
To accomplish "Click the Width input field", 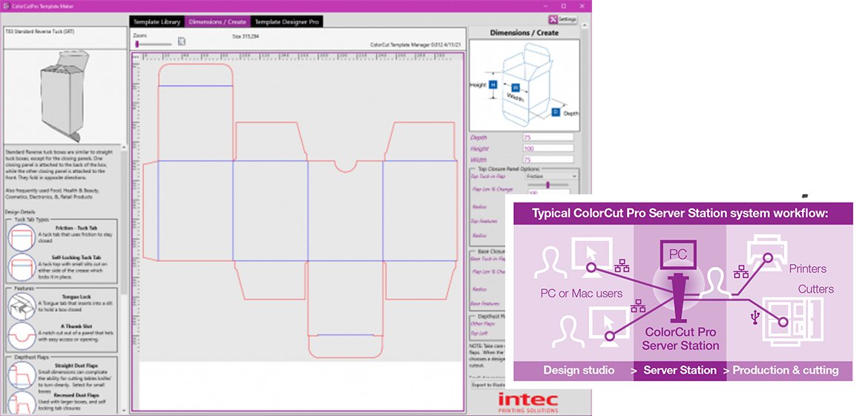I will pyautogui.click(x=548, y=159).
